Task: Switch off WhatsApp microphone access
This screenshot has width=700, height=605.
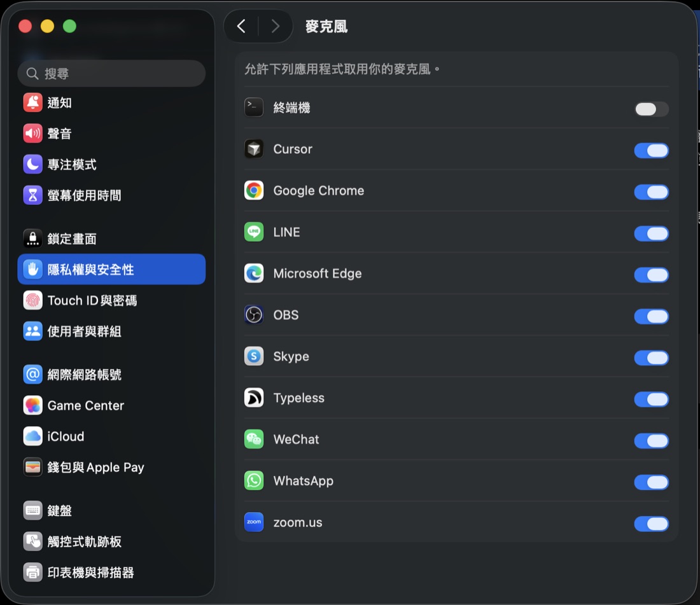Action: tap(652, 482)
